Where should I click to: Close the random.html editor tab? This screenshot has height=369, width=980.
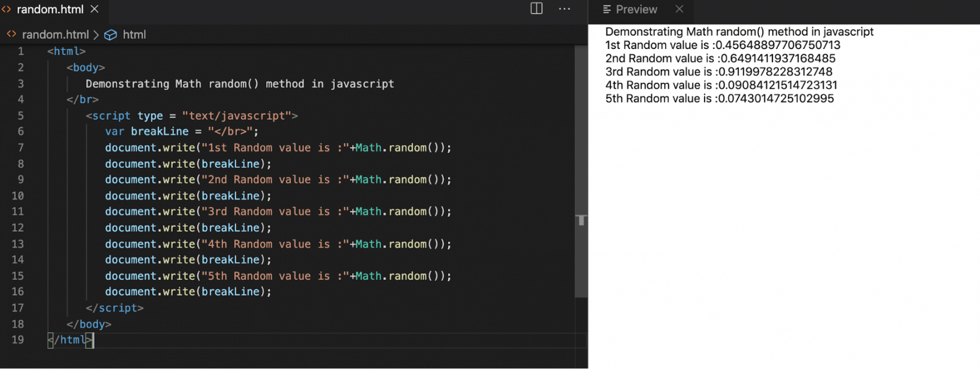click(x=95, y=9)
